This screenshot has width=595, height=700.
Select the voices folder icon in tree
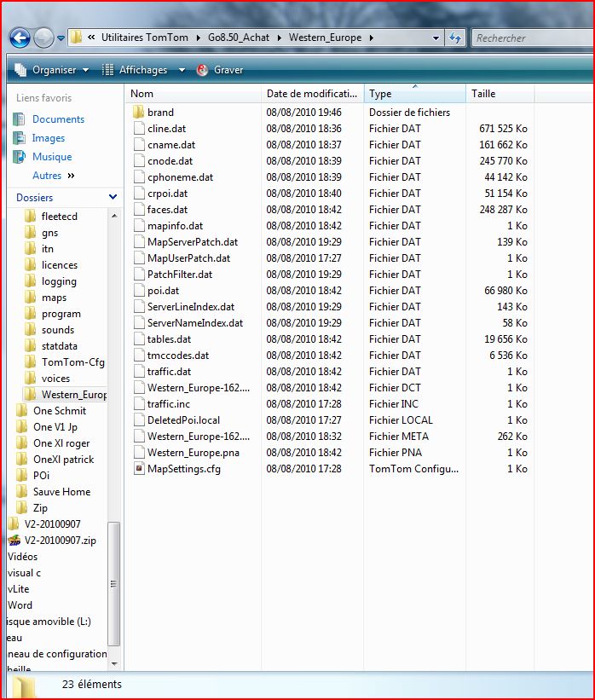click(30, 378)
